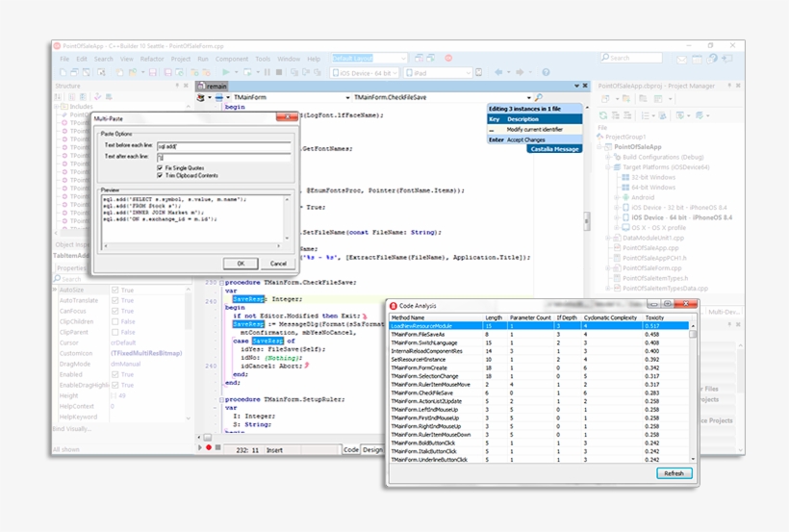The height and width of the screenshot is (532, 789).
Task: Click OK in the Multi-Paste dialog
Action: point(241,264)
